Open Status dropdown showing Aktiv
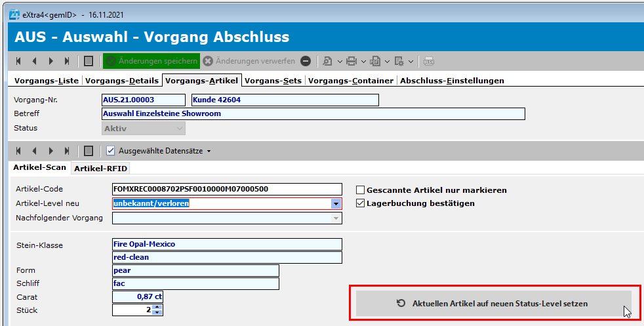 point(144,129)
